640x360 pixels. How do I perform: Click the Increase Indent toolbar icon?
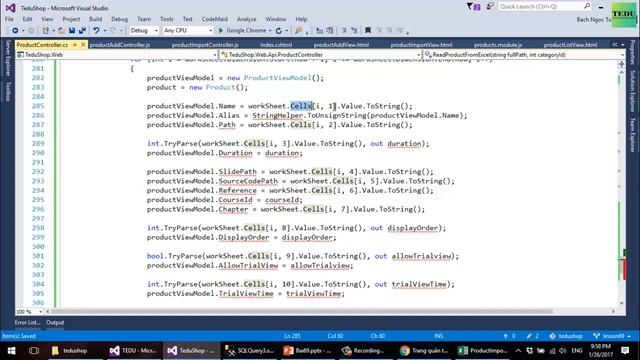coord(330,31)
